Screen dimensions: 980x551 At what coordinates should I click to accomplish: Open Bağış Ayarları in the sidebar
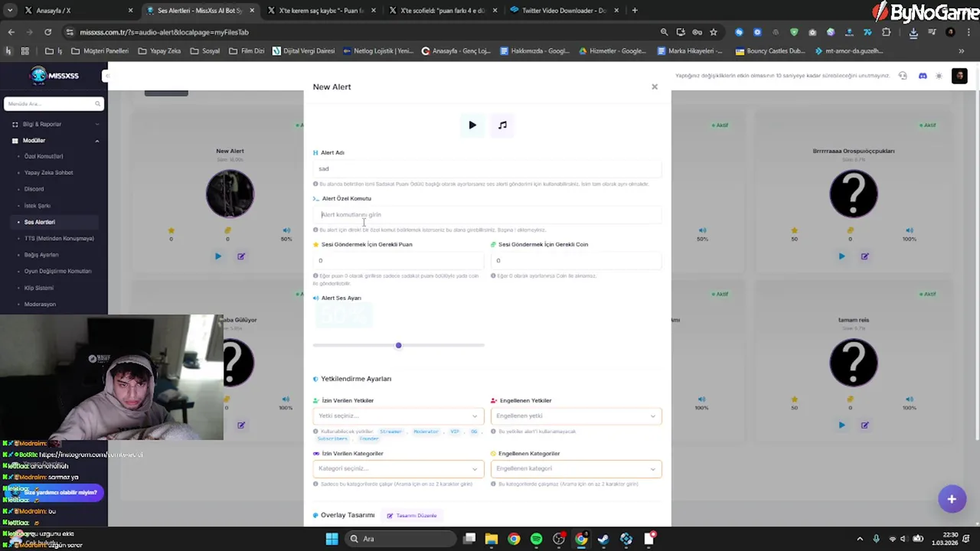pos(41,255)
